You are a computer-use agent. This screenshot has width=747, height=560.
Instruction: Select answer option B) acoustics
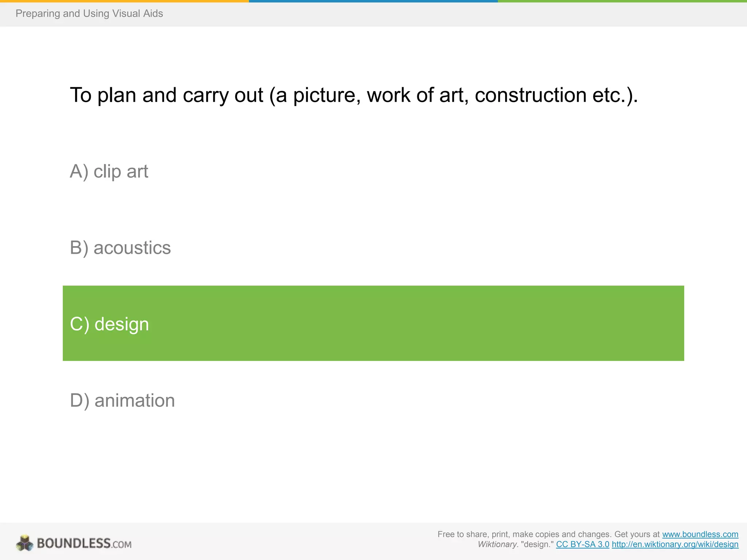[x=120, y=248]
